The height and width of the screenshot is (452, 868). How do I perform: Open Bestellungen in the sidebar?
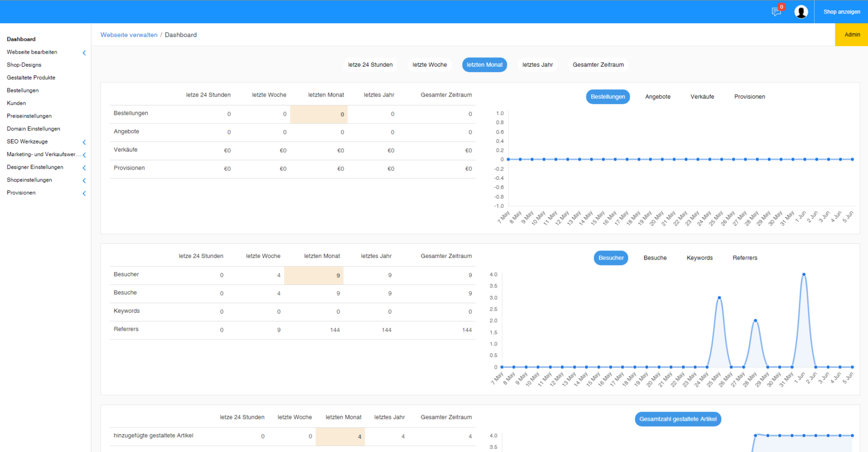pos(23,91)
